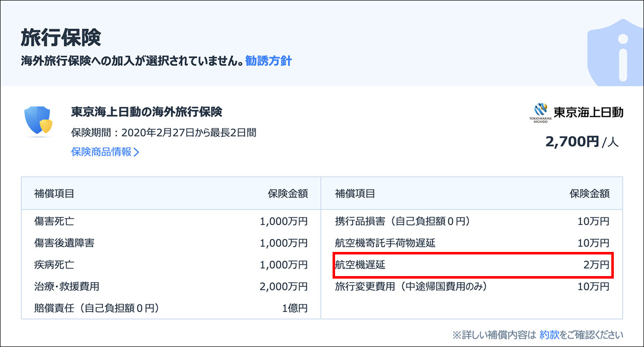Click 海外旅行保険への加入が選択されていません notice
The height and width of the screenshot is (347, 644).
point(132,61)
